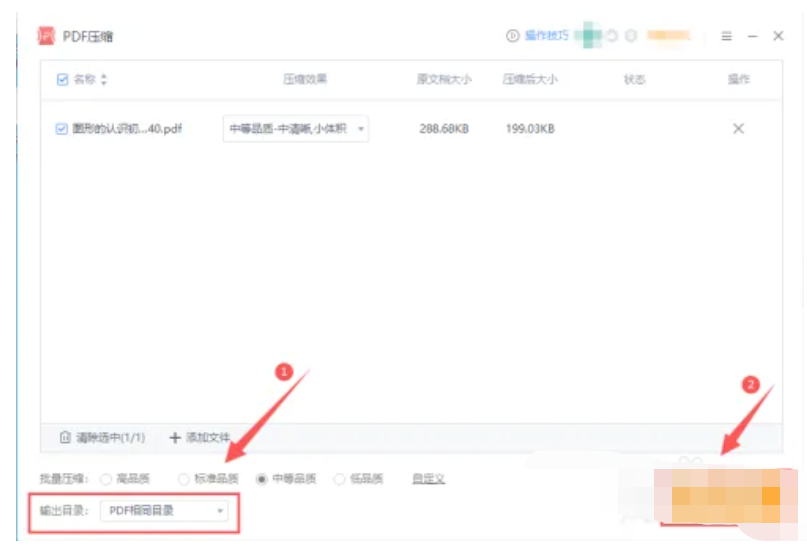This screenshot has height=553, width=807.
Task: Uncheck the checkbox of the 40.pdf file row
Action: [61, 129]
